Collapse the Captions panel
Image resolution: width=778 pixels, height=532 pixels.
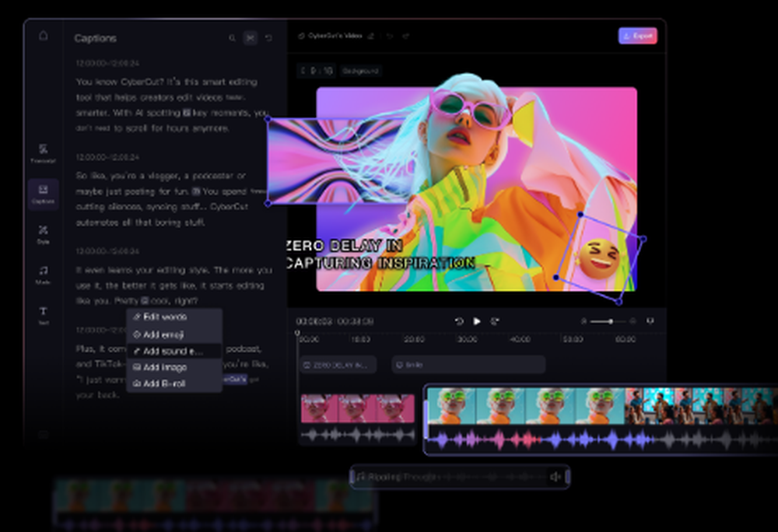pos(251,37)
